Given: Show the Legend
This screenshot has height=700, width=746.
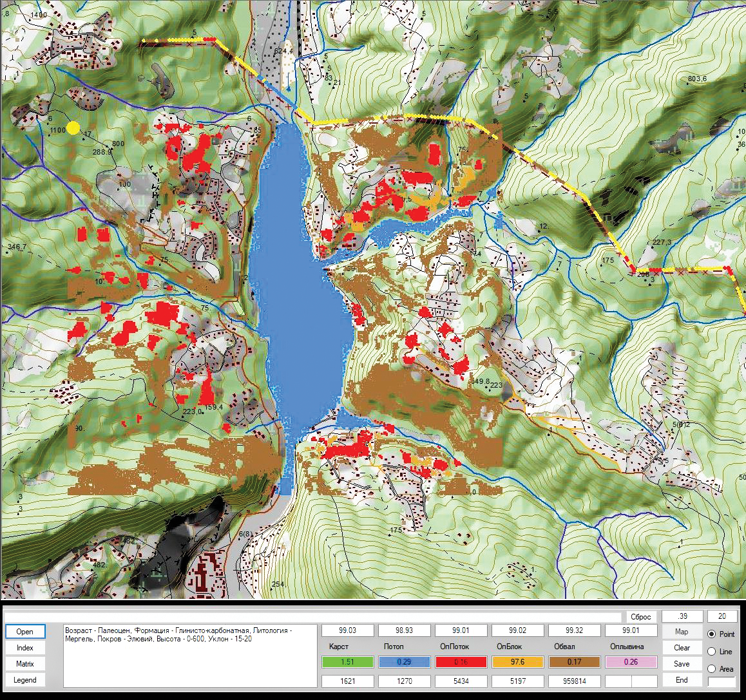Looking at the screenshot, I should coord(25,680).
